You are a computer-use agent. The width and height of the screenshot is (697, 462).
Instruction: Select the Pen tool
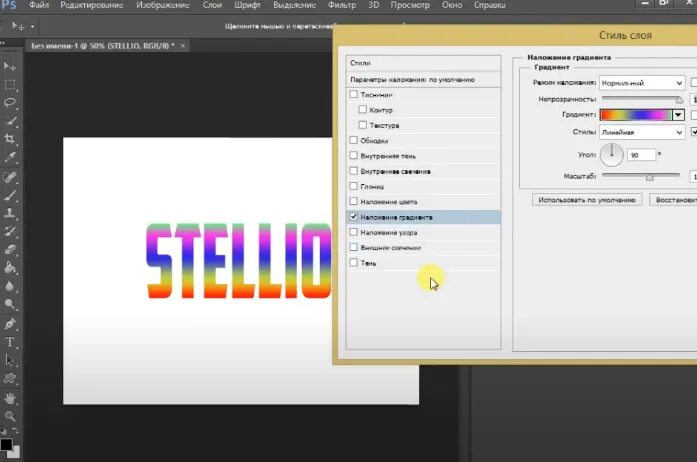10,324
